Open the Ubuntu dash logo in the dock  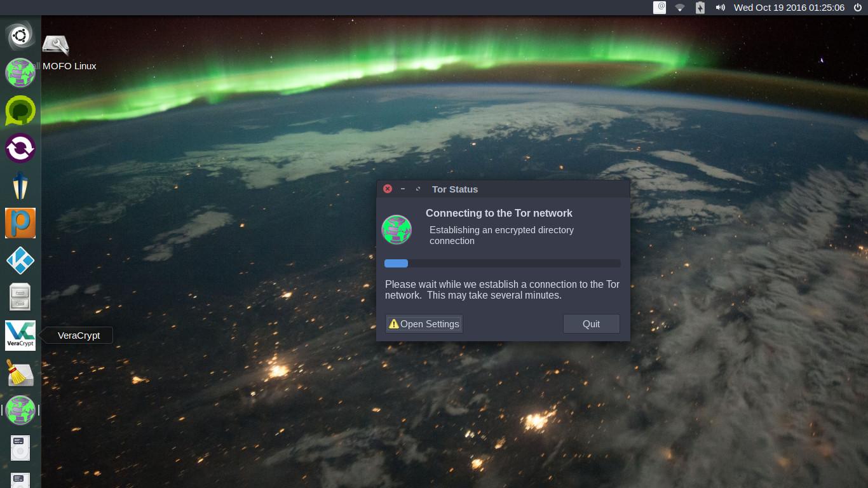pyautogui.click(x=20, y=35)
